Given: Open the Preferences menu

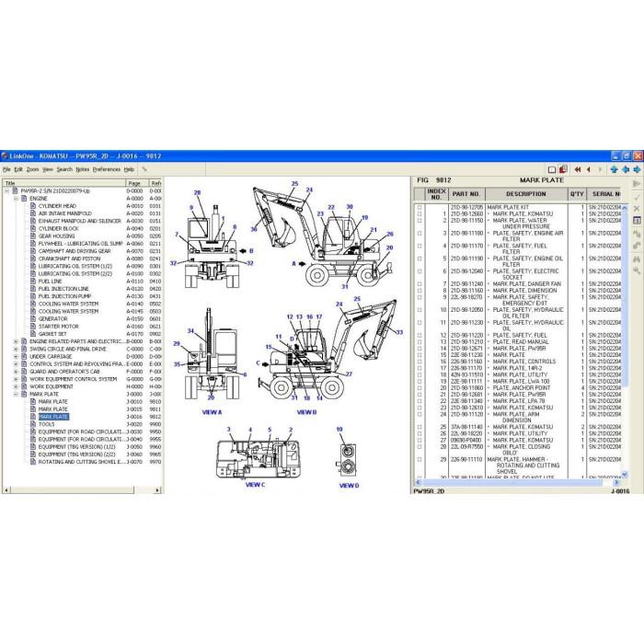Looking at the screenshot, I should tap(107, 169).
